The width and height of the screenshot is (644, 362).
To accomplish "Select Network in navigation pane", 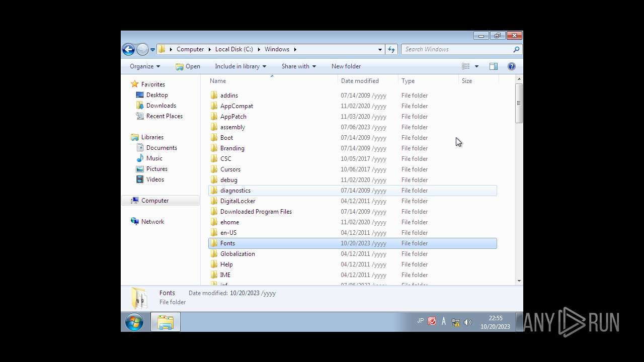I will 153,222.
